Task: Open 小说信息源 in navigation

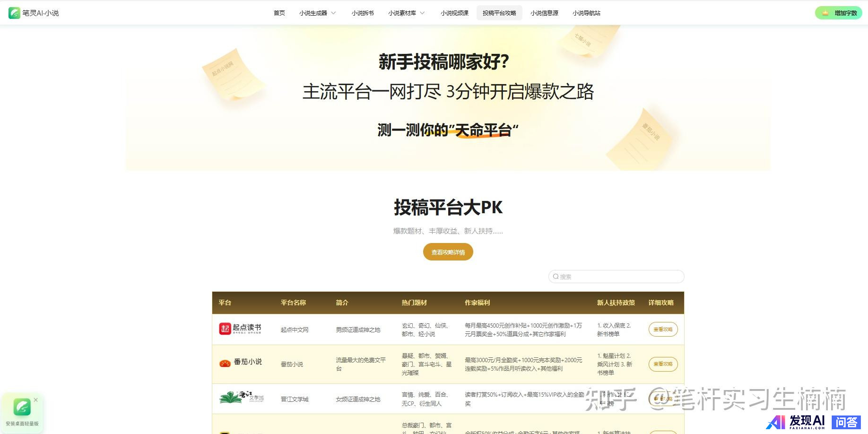Action: coord(544,13)
